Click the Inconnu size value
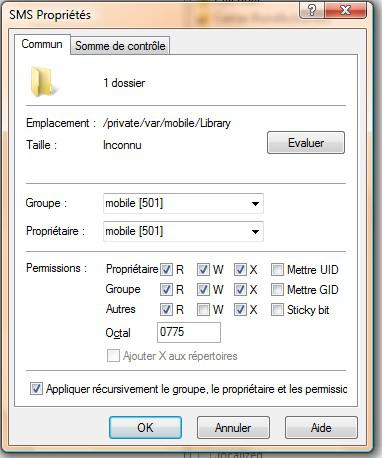The width and height of the screenshot is (382, 458). 122,145
